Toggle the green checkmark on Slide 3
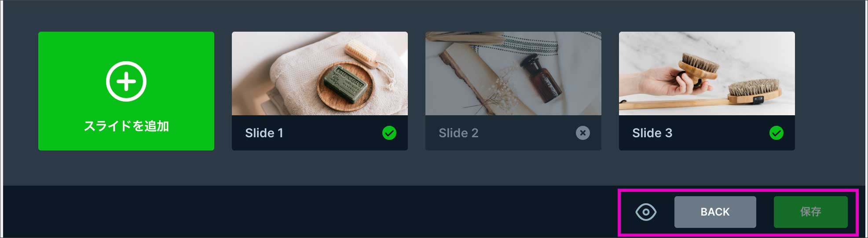This screenshot has width=868, height=238. click(776, 133)
